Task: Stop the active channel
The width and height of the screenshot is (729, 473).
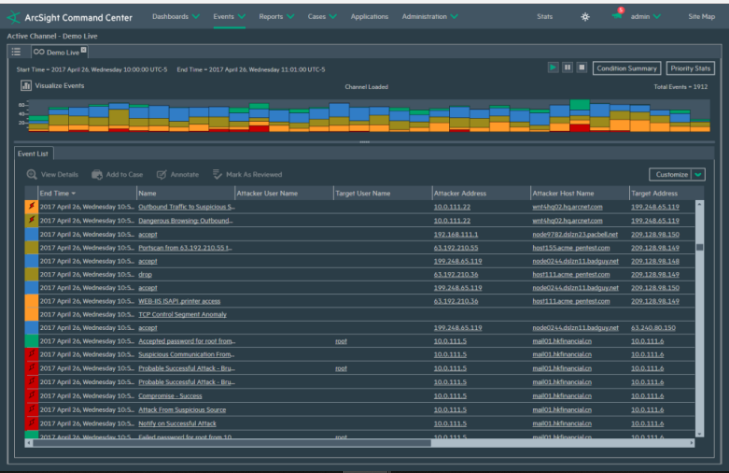Action: (582, 67)
